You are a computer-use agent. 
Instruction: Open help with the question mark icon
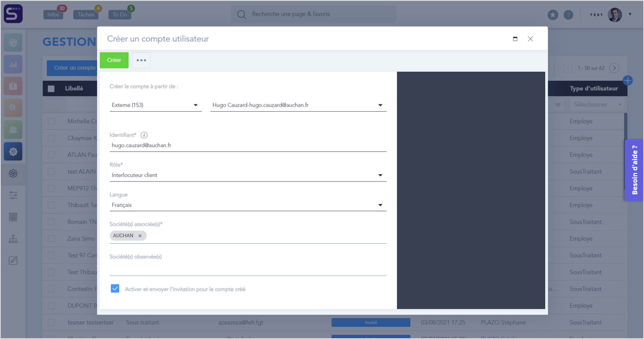569,15
